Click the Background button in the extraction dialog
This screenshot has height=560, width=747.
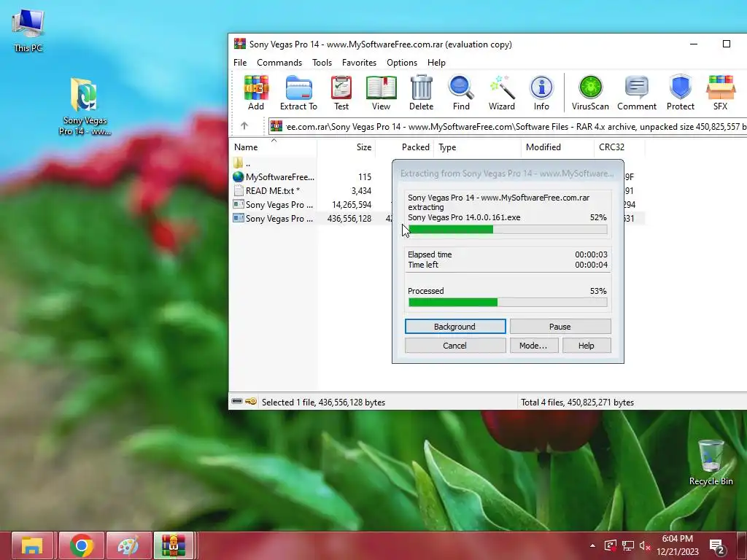pos(455,327)
